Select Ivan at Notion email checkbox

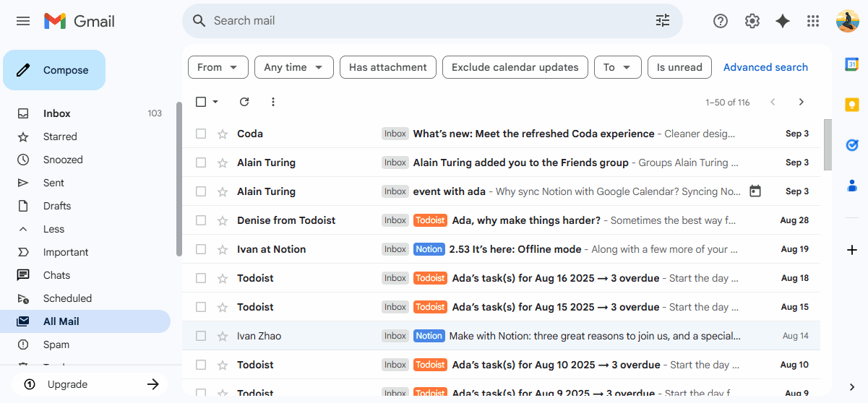[x=201, y=249]
